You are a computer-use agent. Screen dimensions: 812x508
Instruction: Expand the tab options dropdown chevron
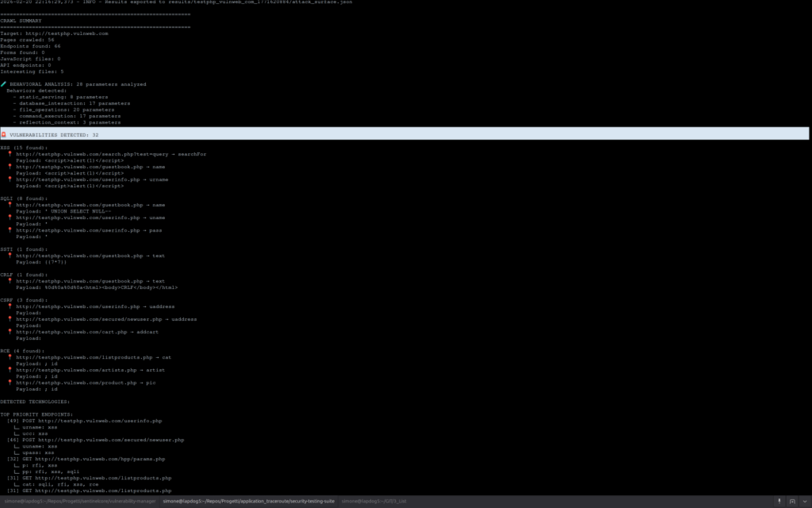pyautogui.click(x=805, y=502)
